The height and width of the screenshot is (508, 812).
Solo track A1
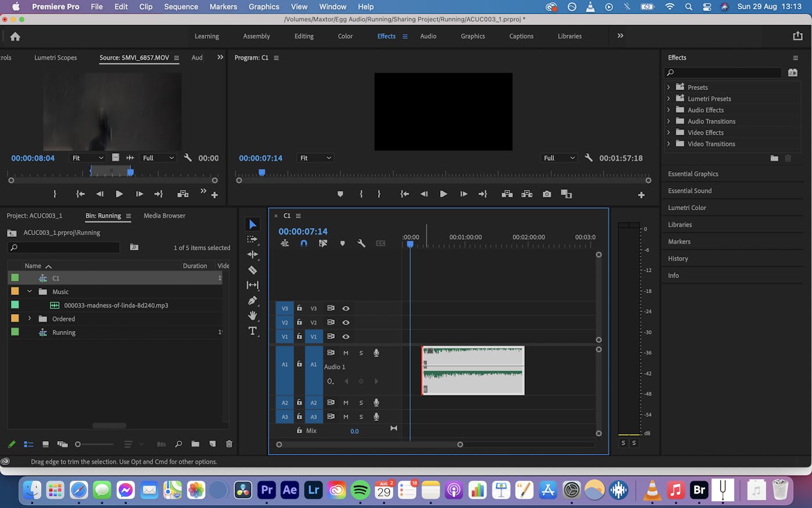[361, 353]
